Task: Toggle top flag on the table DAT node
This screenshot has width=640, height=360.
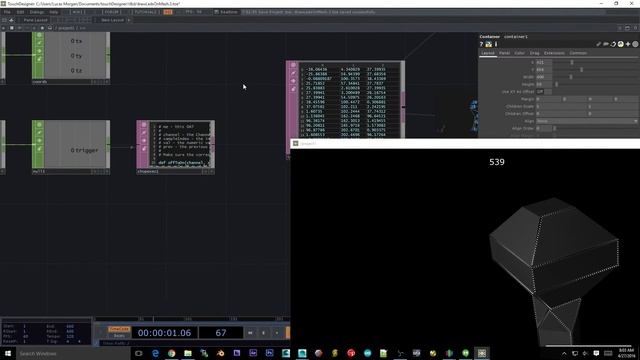Action: [293, 65]
